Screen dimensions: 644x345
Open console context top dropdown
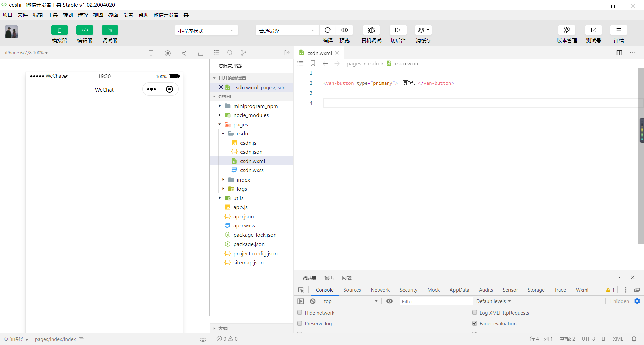(351, 301)
